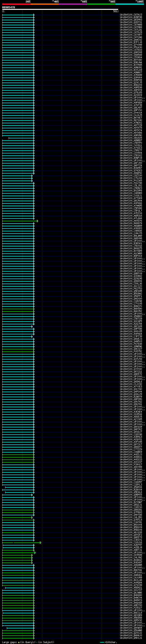Viewport: 146px width, 644px height.
Task: Click the UniRef100_B9GUY8 label
Action: [131, 85]
